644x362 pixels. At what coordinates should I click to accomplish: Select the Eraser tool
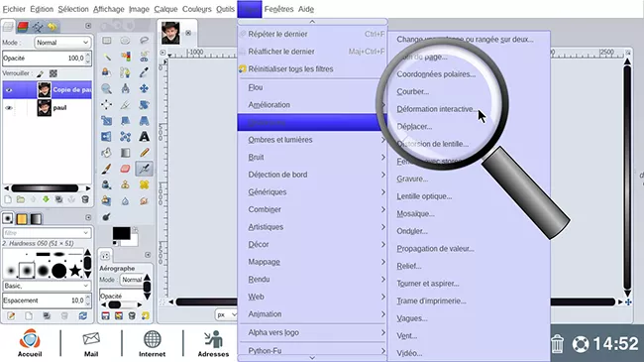pyautogui.click(x=125, y=169)
